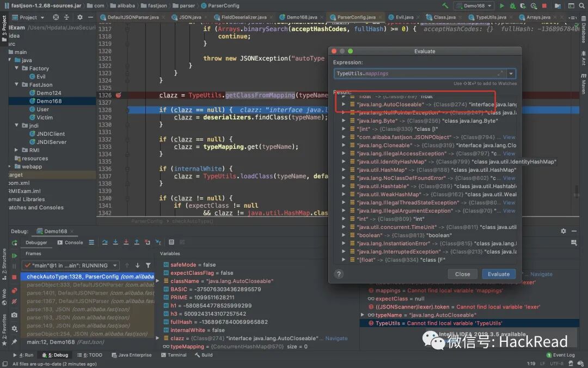The image size is (588, 368).
Task: Toggle breakpoint at line 1326
Action: point(119,95)
